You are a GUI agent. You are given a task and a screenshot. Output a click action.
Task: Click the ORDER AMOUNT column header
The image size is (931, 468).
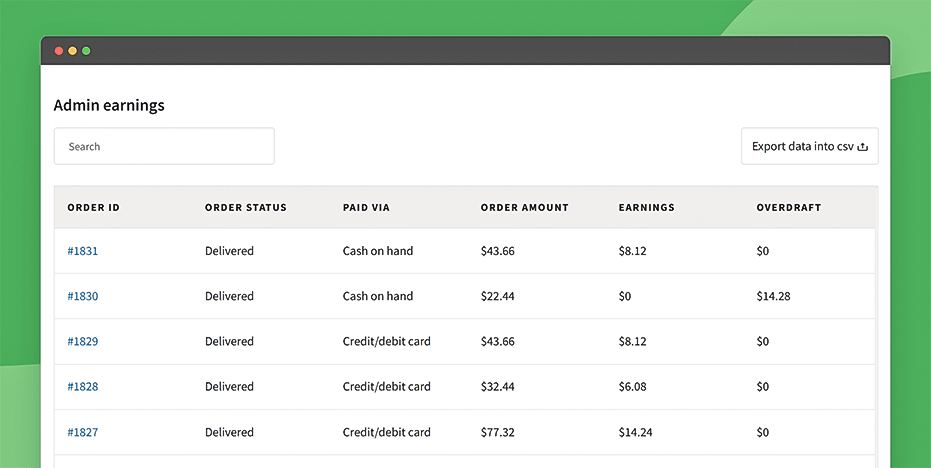click(x=524, y=208)
